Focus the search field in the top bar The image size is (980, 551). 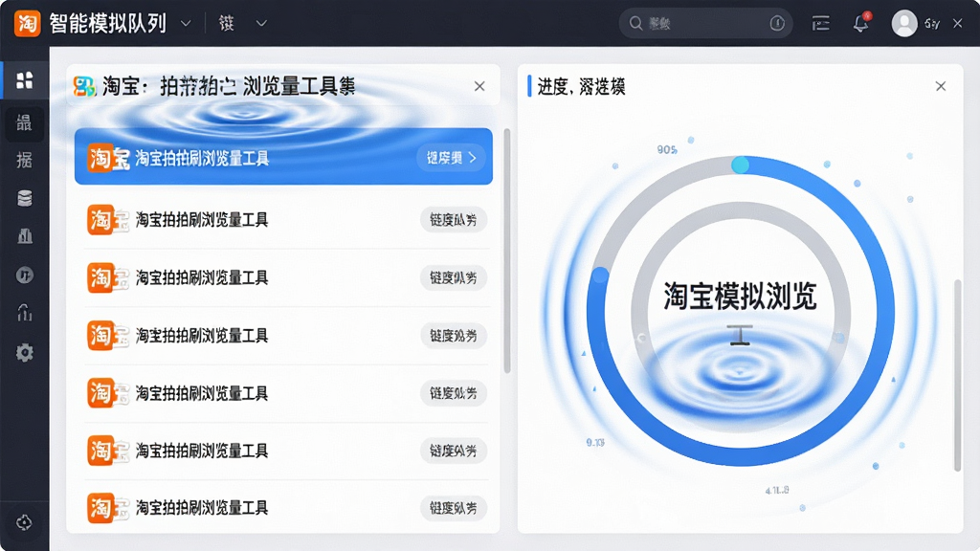click(705, 23)
